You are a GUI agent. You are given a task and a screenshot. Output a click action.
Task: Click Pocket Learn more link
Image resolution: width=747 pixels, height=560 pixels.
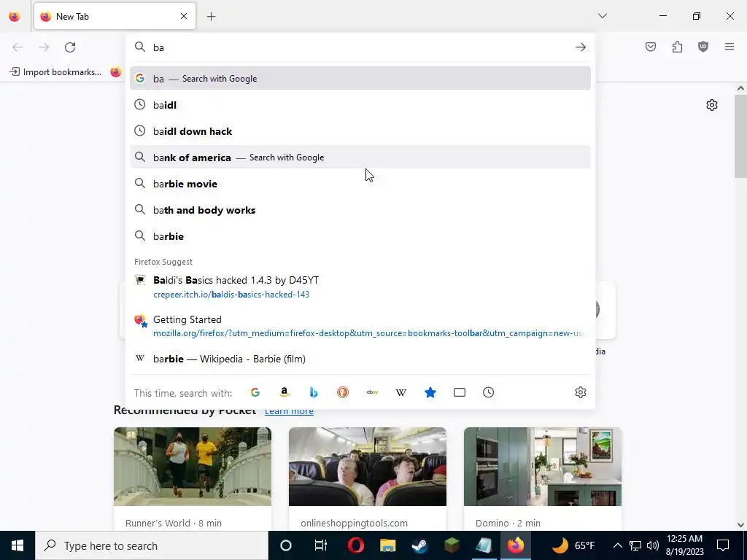click(289, 411)
